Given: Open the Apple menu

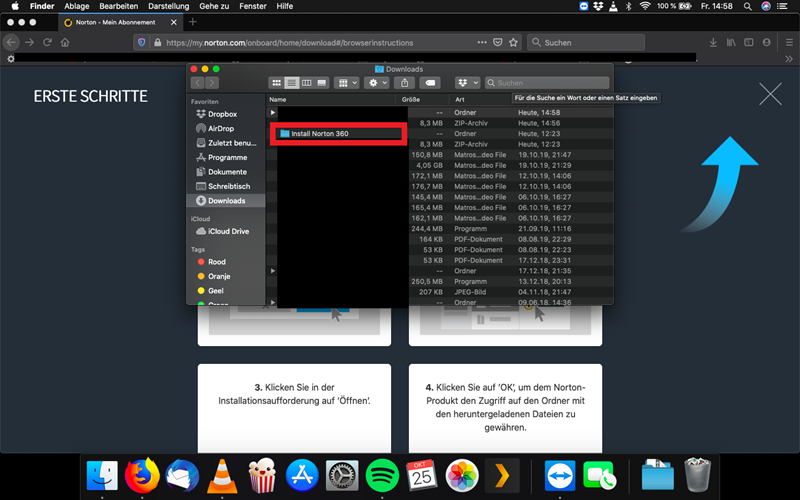Looking at the screenshot, I should 15,6.
